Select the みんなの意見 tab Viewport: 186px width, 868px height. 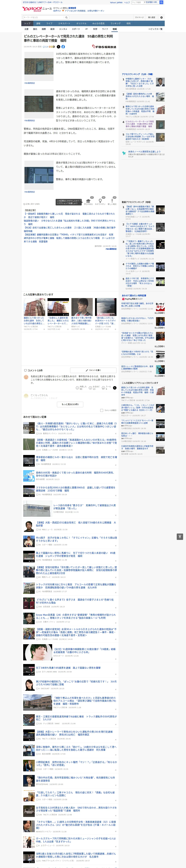pos(99,24)
